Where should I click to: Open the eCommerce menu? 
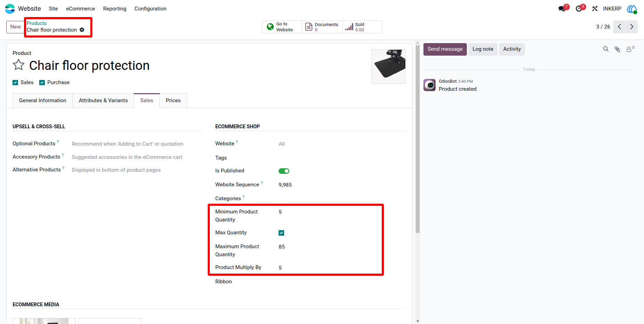tap(81, 9)
